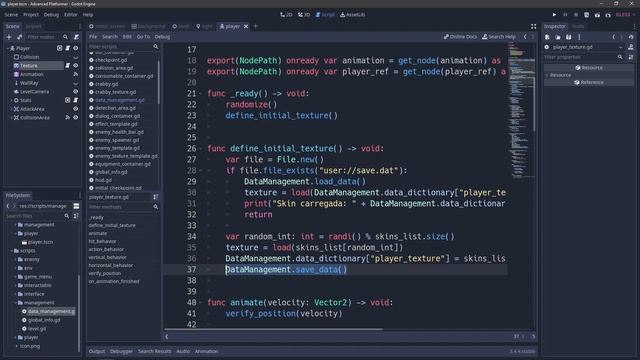The width and height of the screenshot is (640, 360).
Task: Collapse the scripts folder in FileSystem
Action: [x=11, y=251]
